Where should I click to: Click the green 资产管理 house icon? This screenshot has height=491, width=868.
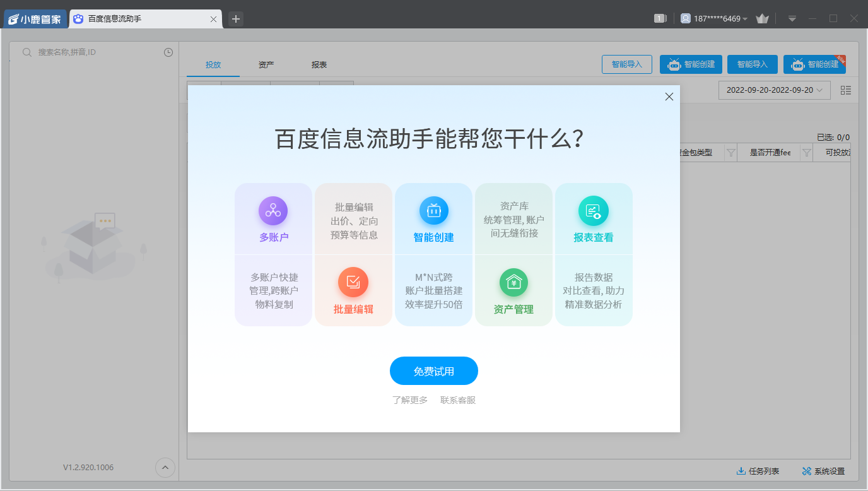tap(513, 282)
